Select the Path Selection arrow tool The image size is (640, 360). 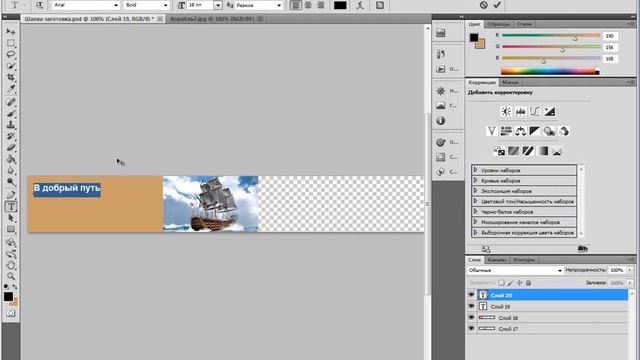coord(11,218)
